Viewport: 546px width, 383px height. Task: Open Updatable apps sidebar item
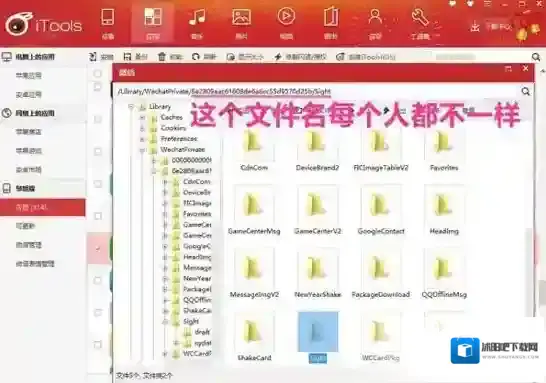click(25, 226)
